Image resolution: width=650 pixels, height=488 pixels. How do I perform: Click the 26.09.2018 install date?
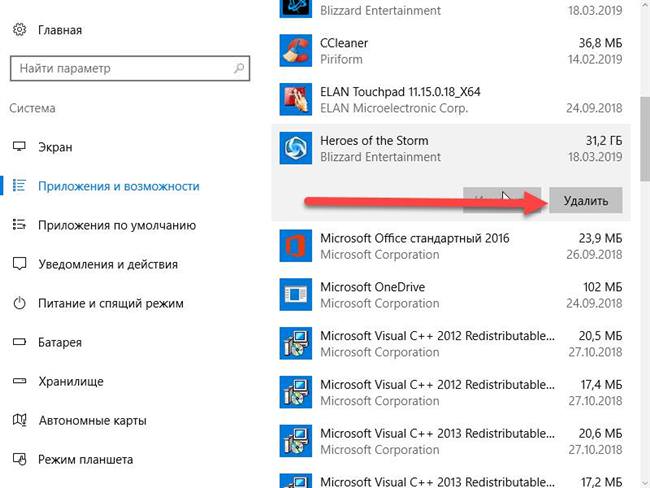(594, 255)
